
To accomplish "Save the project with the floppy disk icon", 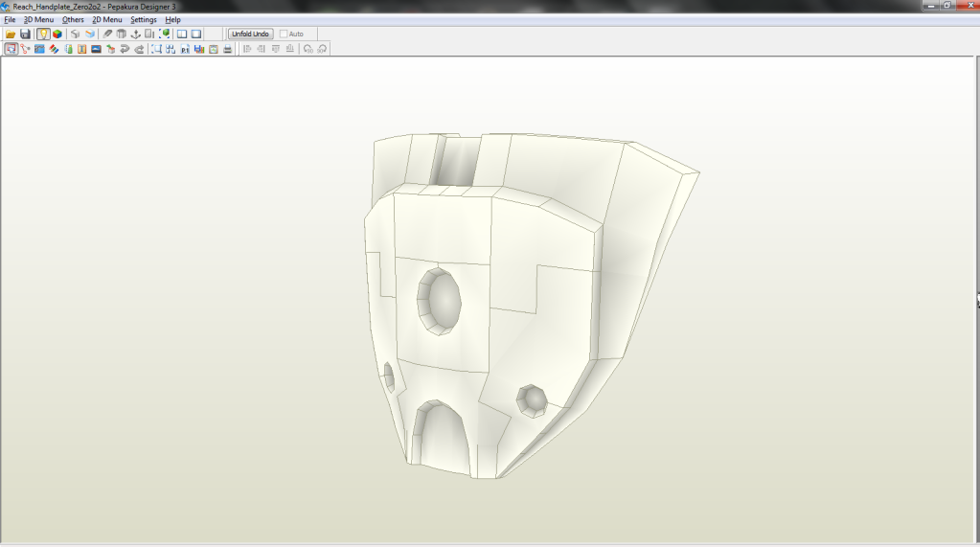I will point(25,34).
